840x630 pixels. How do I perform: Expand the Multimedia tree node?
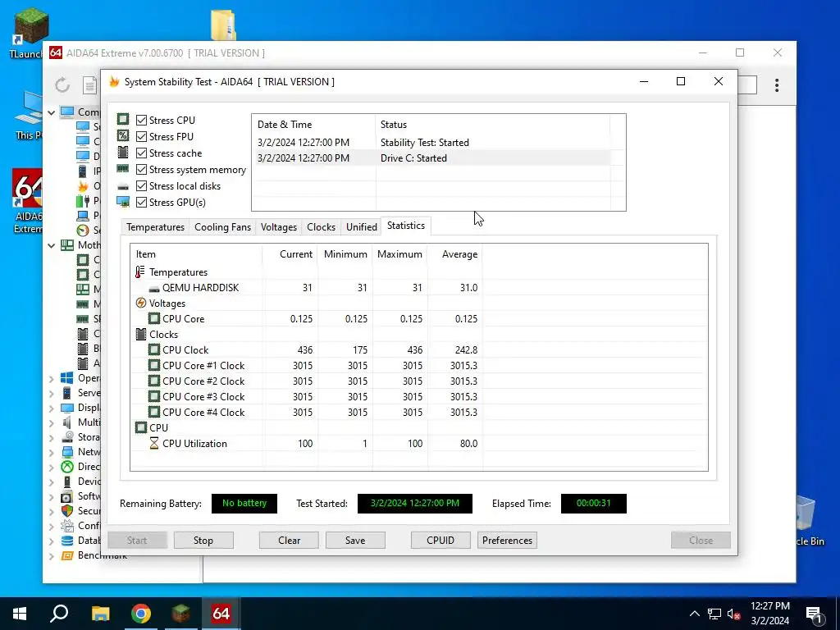tap(52, 422)
